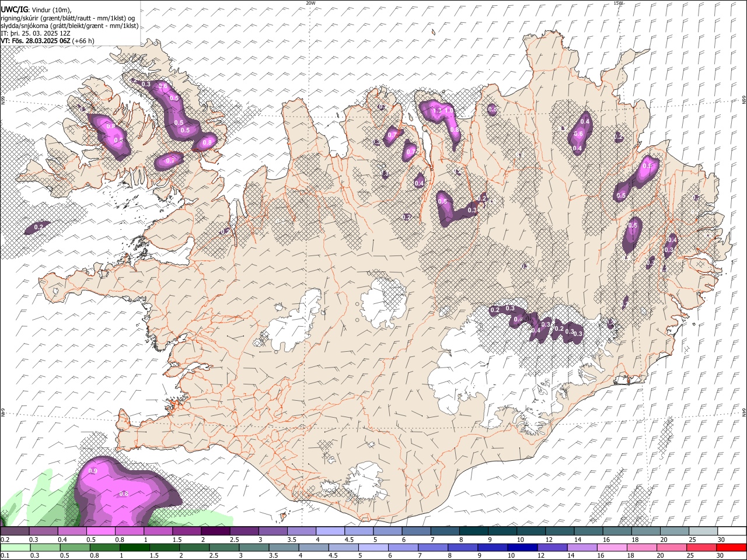Click the darkest plum 0.2 swatch in upper legend row
The width and height of the screenshot is (747, 560).
tap(15, 531)
